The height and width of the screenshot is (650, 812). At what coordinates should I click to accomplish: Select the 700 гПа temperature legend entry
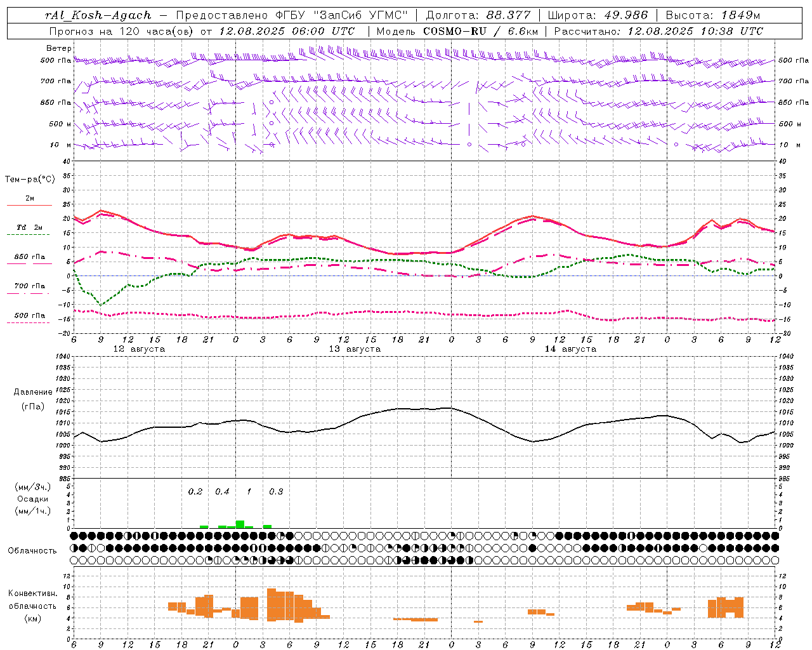pyautogui.click(x=30, y=286)
